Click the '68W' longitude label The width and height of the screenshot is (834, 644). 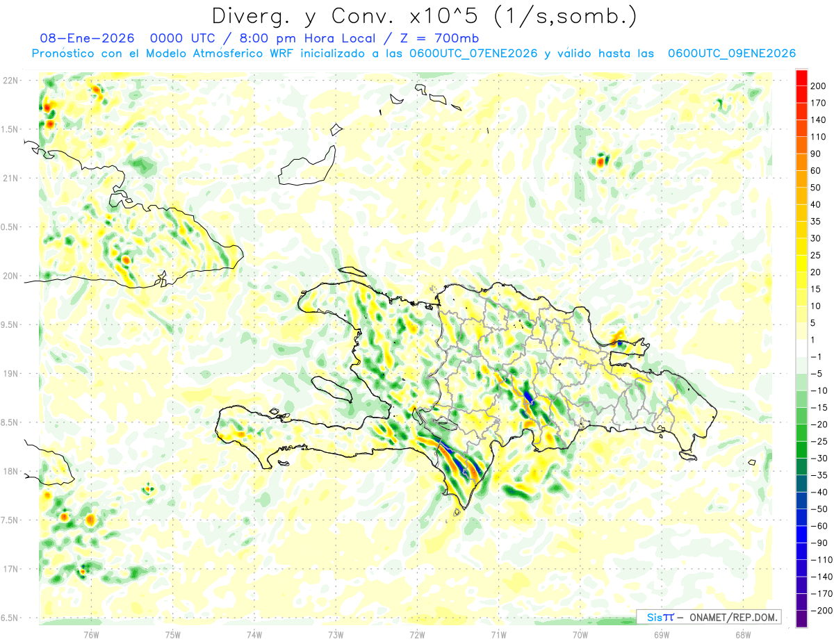pyautogui.click(x=743, y=635)
